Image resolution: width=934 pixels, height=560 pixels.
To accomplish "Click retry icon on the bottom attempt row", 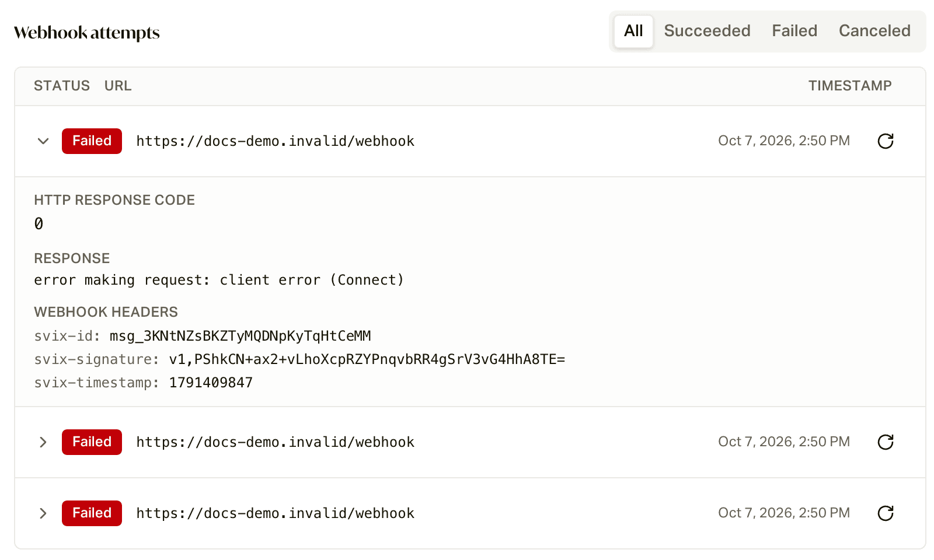I will 886,513.
